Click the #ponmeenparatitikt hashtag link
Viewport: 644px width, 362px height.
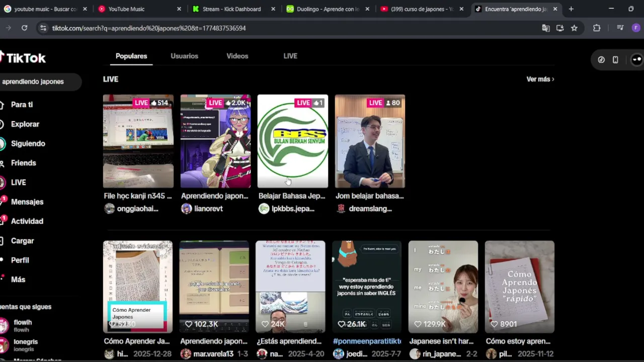pos(367,341)
